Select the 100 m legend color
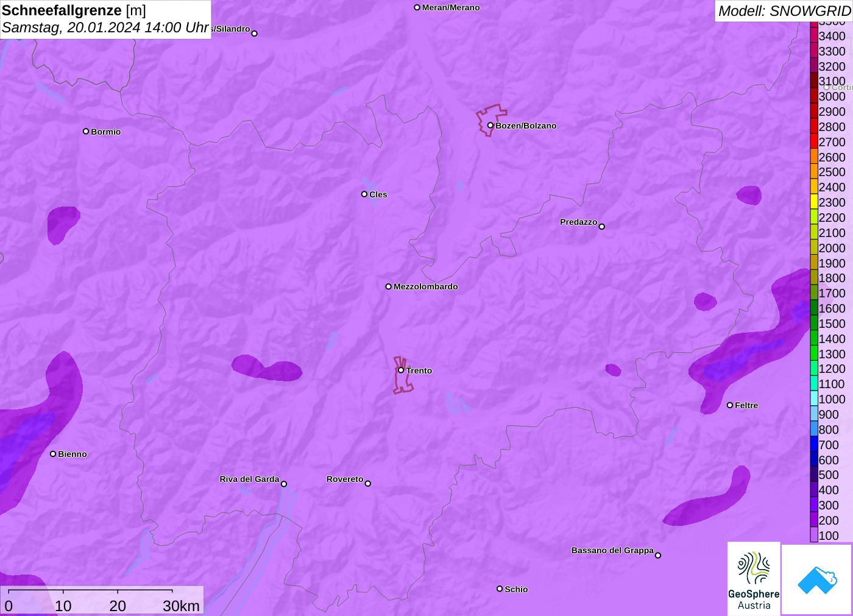 coord(814,535)
